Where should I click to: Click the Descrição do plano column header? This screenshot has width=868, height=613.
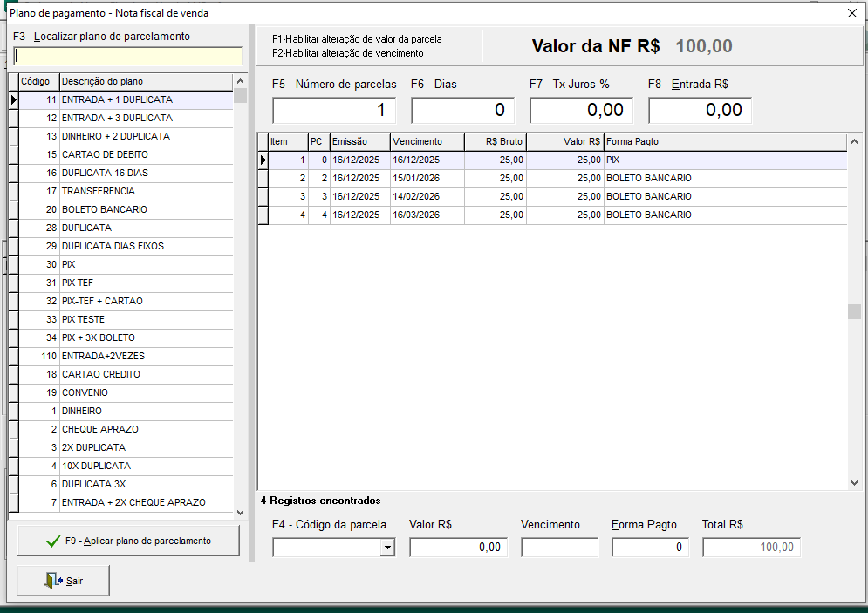145,81
